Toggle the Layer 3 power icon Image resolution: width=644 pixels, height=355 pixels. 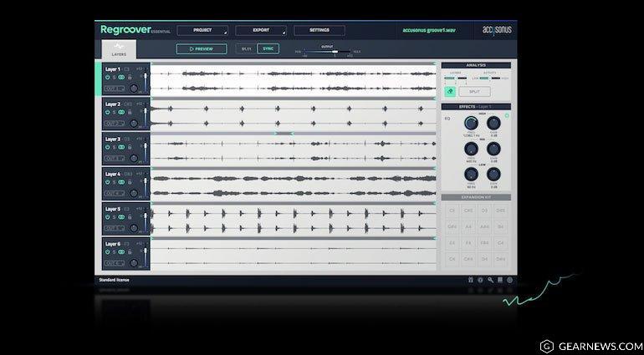108,147
